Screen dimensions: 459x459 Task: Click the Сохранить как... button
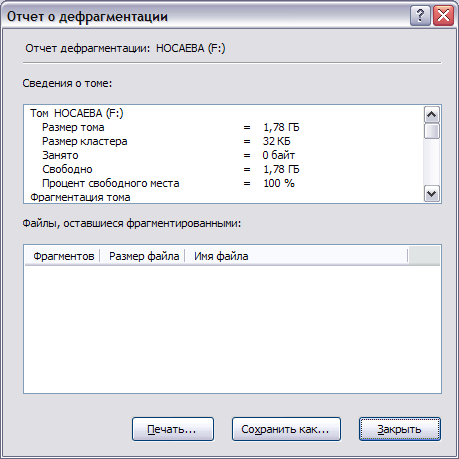click(x=286, y=429)
